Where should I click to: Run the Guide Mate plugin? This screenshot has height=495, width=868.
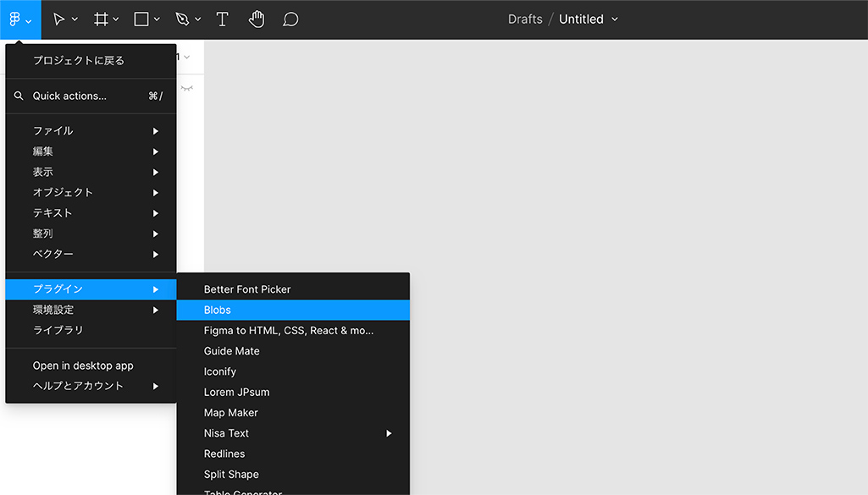click(293, 351)
